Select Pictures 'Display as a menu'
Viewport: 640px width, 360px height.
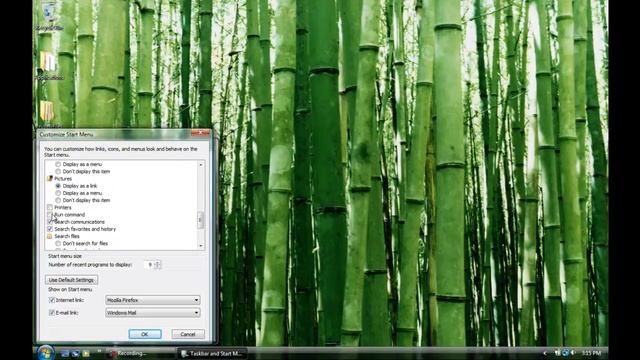point(58,193)
